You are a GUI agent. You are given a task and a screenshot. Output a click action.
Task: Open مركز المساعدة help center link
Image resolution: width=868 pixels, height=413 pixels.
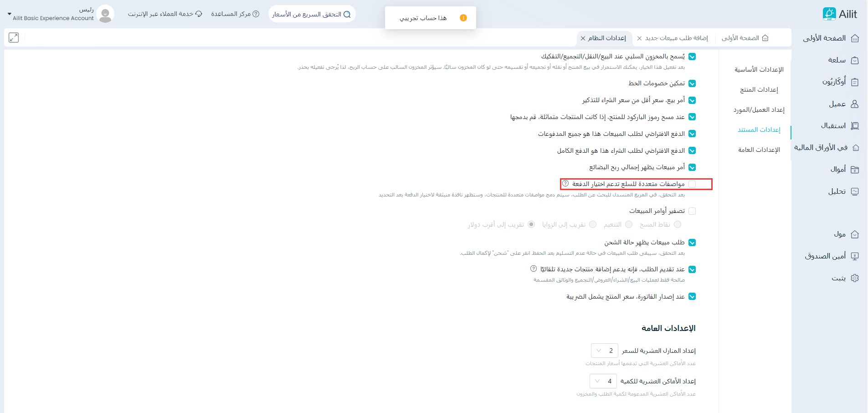pyautogui.click(x=235, y=14)
